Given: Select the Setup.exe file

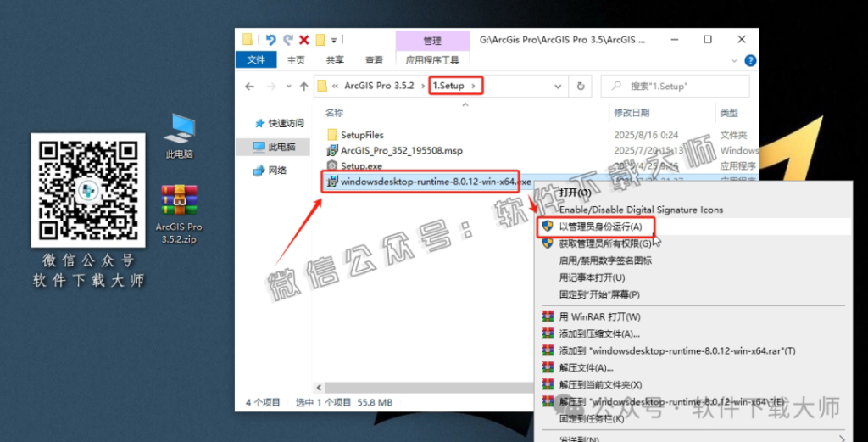Looking at the screenshot, I should 361,165.
